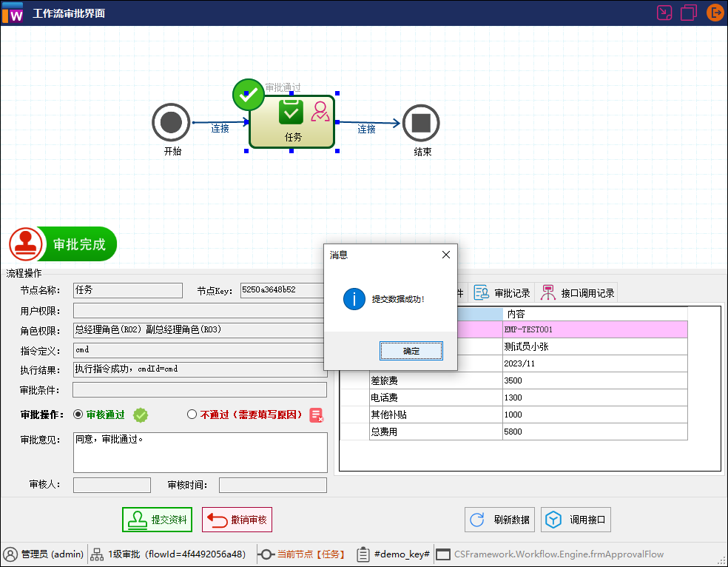Select the 审核通过 radio button

[x=78, y=415]
